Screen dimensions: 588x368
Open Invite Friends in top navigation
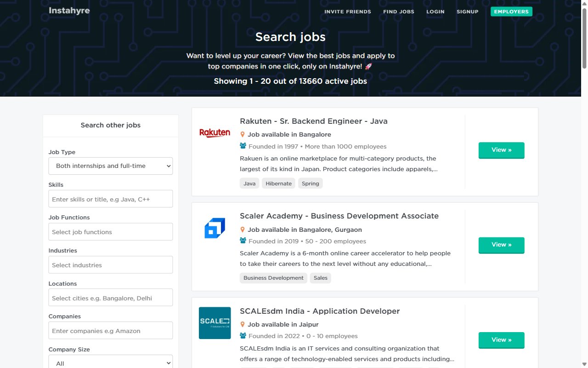point(348,12)
